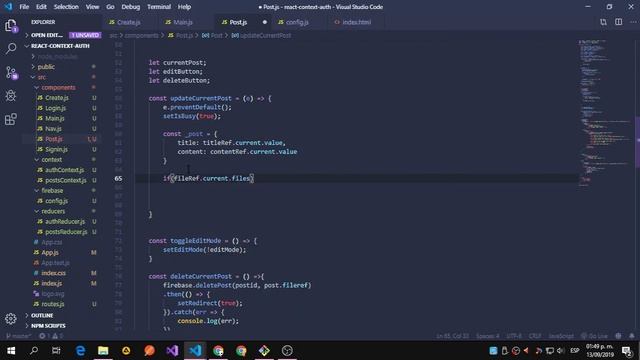This screenshot has height=360, width=640.
Task: Open the Go menu
Action: (x=110, y=7)
